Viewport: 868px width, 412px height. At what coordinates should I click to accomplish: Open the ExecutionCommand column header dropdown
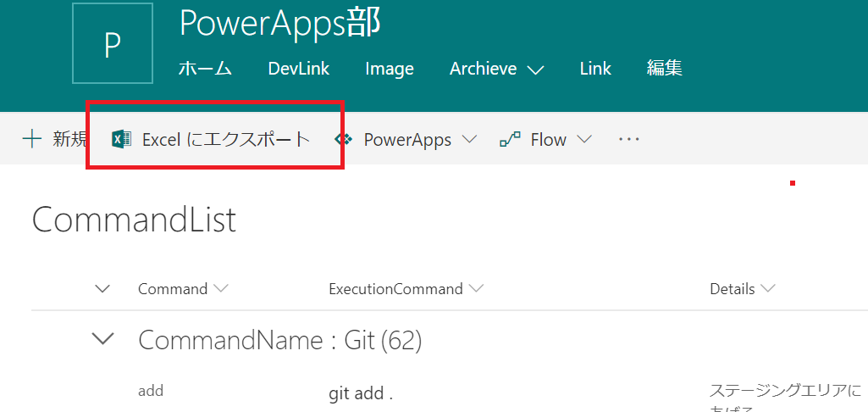click(406, 289)
